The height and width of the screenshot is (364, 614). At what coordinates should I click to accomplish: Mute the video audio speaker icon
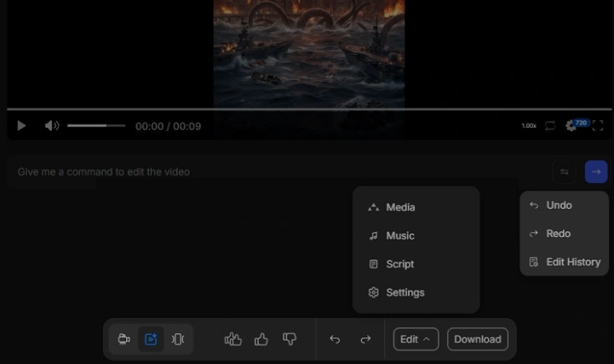coord(52,125)
